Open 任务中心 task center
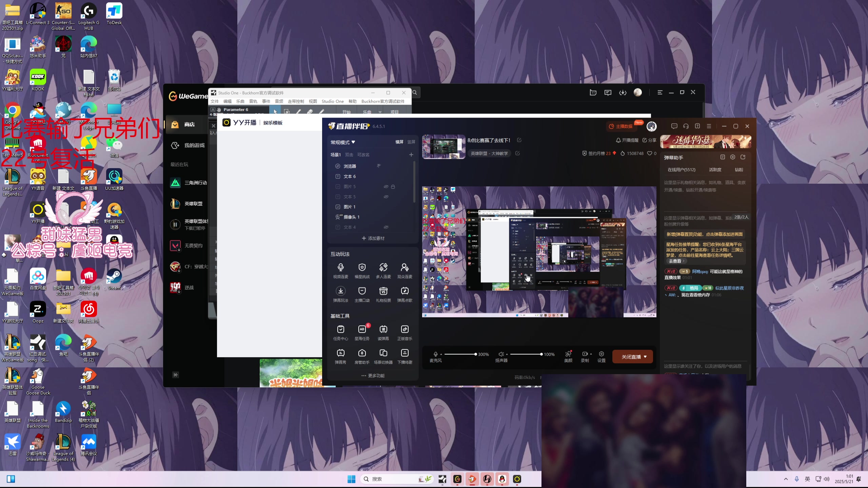 pyautogui.click(x=340, y=333)
